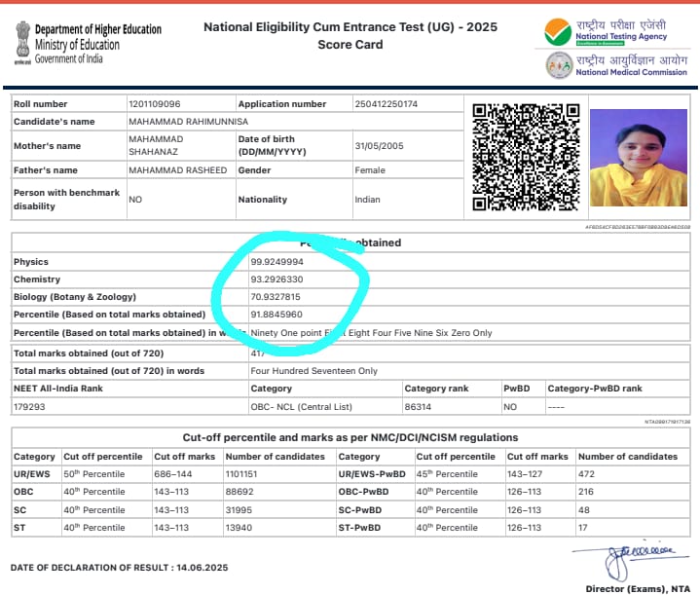This screenshot has height=595, width=700.
Task: Open the candidate's photo thumbnail
Action: (x=640, y=157)
